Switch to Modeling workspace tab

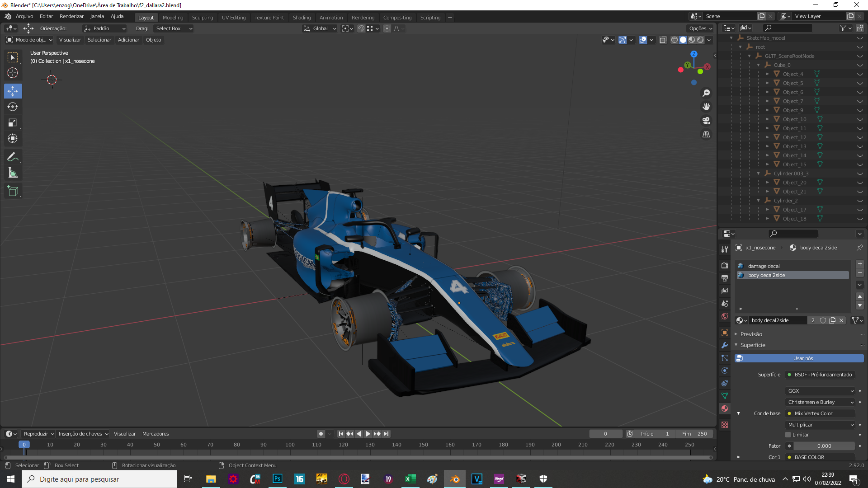tap(173, 18)
